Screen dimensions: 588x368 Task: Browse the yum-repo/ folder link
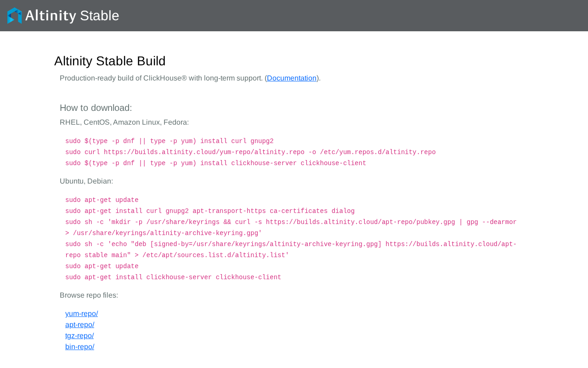(x=81, y=314)
